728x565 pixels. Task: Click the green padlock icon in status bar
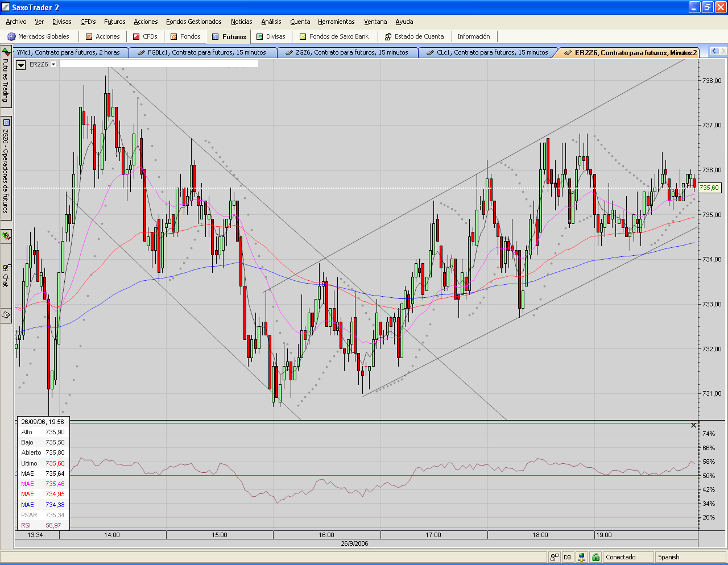pos(595,557)
